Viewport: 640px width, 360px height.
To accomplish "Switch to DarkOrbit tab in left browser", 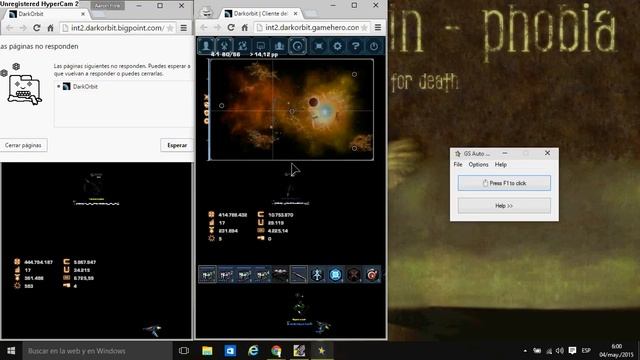I will (x=46, y=14).
